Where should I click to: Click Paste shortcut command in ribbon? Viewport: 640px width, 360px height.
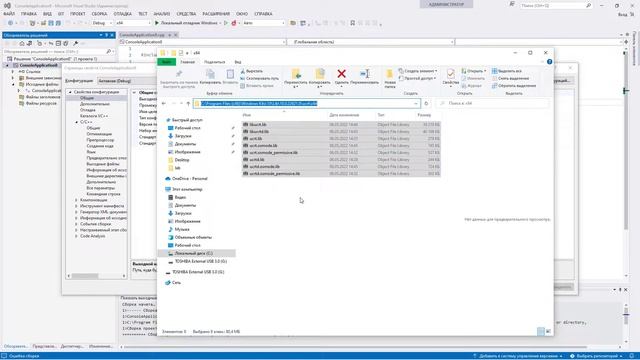pos(257,86)
